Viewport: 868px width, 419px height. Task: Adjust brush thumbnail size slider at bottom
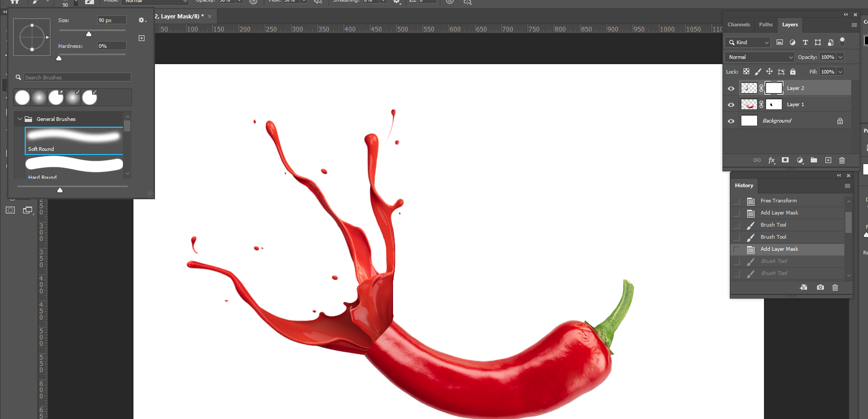tap(60, 190)
